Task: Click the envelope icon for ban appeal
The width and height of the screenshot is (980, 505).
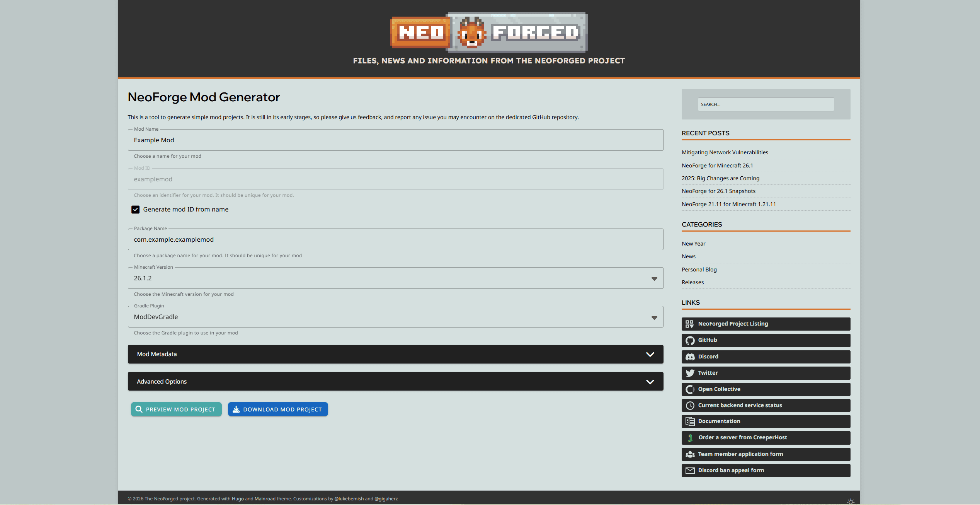Action: point(690,471)
